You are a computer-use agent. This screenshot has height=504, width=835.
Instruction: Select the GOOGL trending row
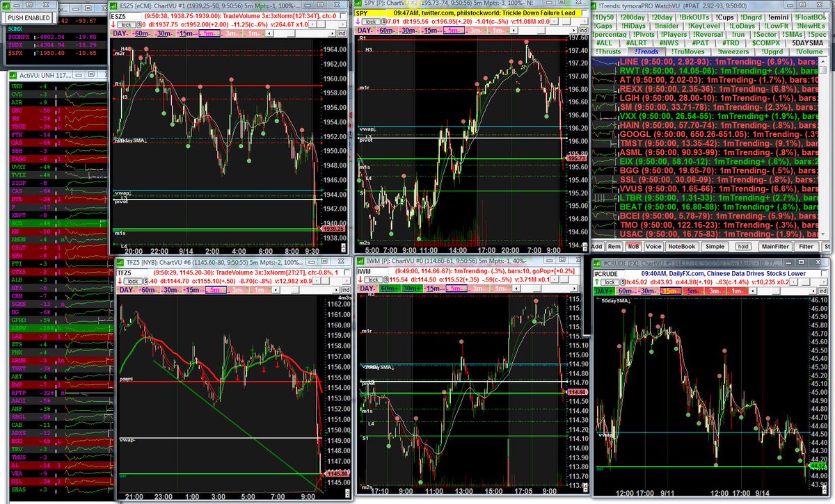706,133
